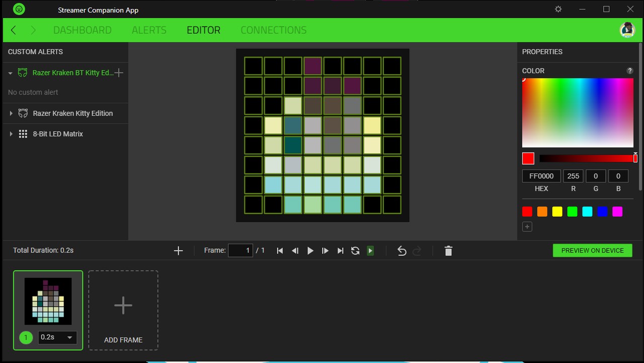
Task: Open the DASHBOARD tab
Action: click(83, 30)
